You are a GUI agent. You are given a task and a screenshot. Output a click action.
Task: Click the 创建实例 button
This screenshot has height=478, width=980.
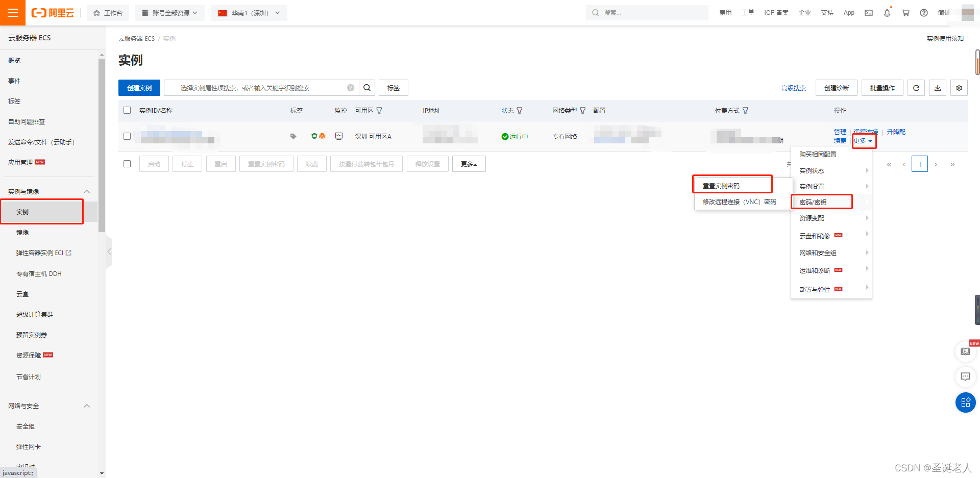[x=139, y=88]
